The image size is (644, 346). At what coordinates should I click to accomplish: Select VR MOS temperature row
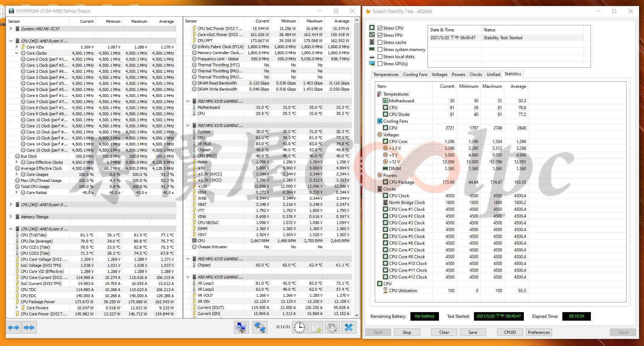coord(268,144)
